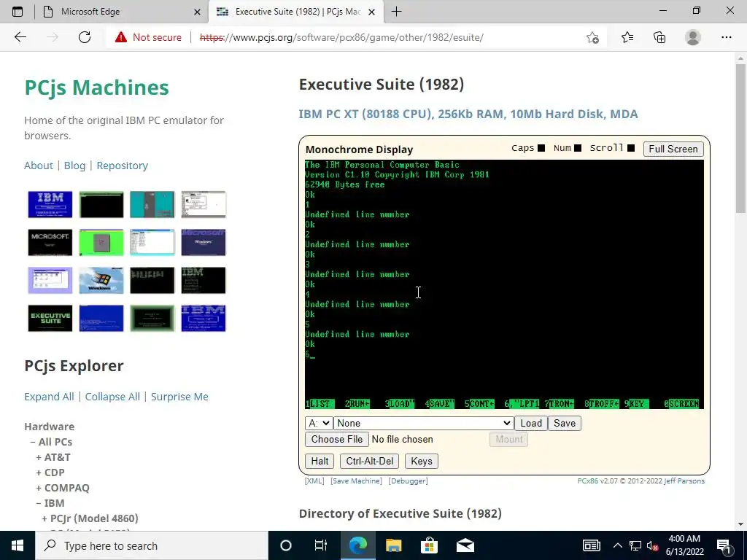The image size is (747, 560).
Task: Refresh the current page
Action: 85,37
